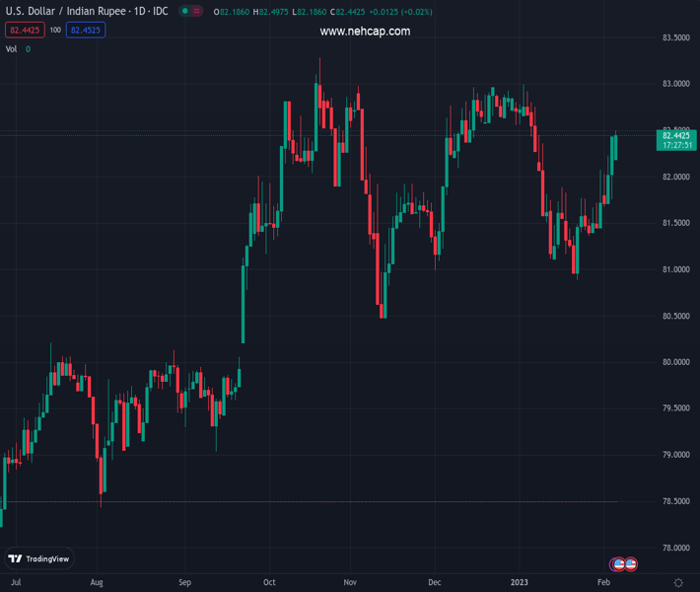Image resolution: width=700 pixels, height=592 pixels.
Task: Click the rightmost US flag economic event icon
Action: [630, 564]
